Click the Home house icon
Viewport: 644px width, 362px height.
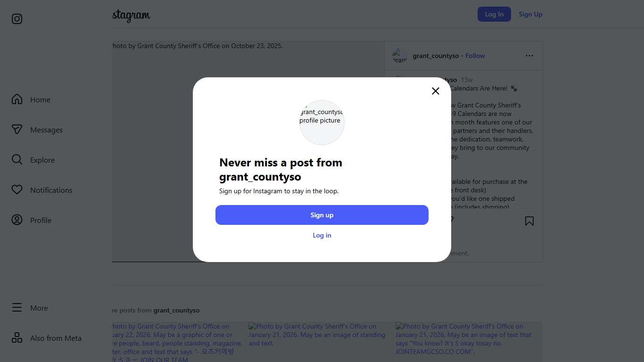(x=17, y=99)
